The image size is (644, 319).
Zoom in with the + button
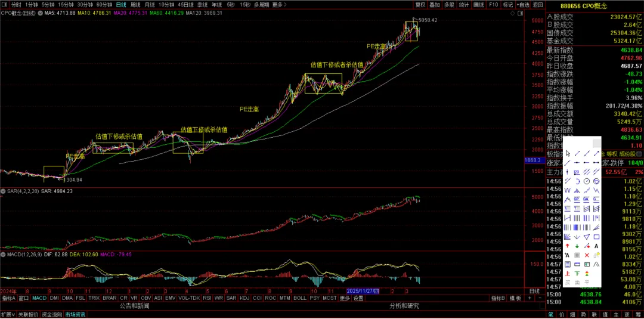(x=530, y=298)
